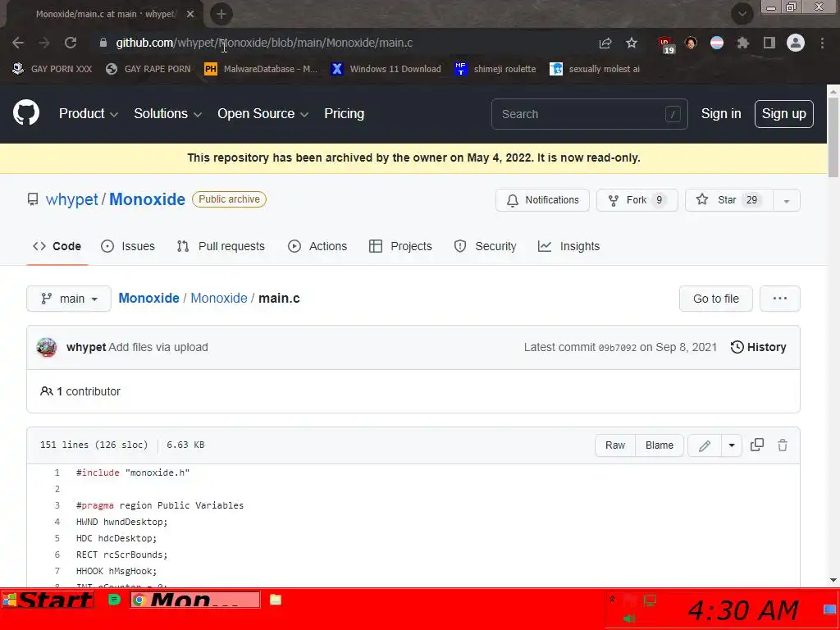Click the delete file trash icon
This screenshot has width=840, height=630.
[x=783, y=445]
